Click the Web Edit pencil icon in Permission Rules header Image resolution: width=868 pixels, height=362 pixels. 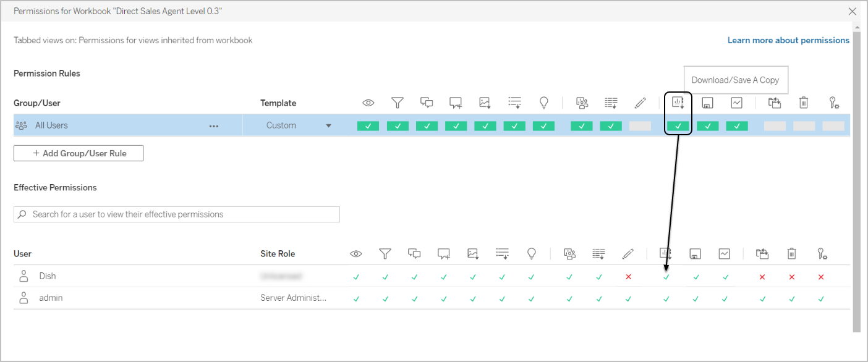point(640,103)
